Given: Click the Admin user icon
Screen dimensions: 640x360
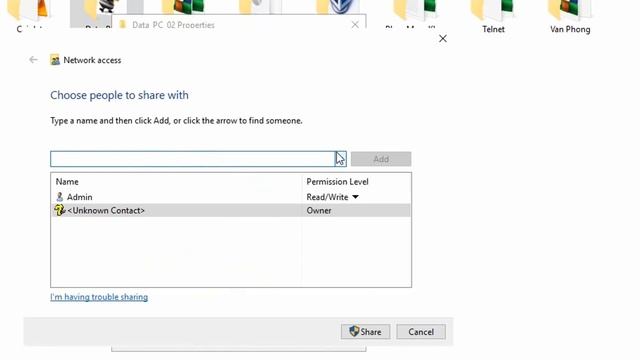Looking at the screenshot, I should tap(60, 197).
